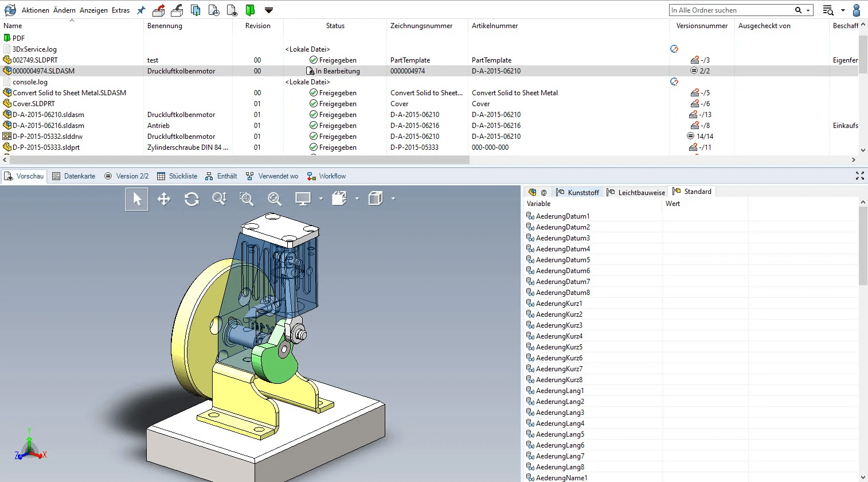Image resolution: width=868 pixels, height=482 pixels.
Task: Open the Verwendet wo panel
Action: (x=277, y=176)
